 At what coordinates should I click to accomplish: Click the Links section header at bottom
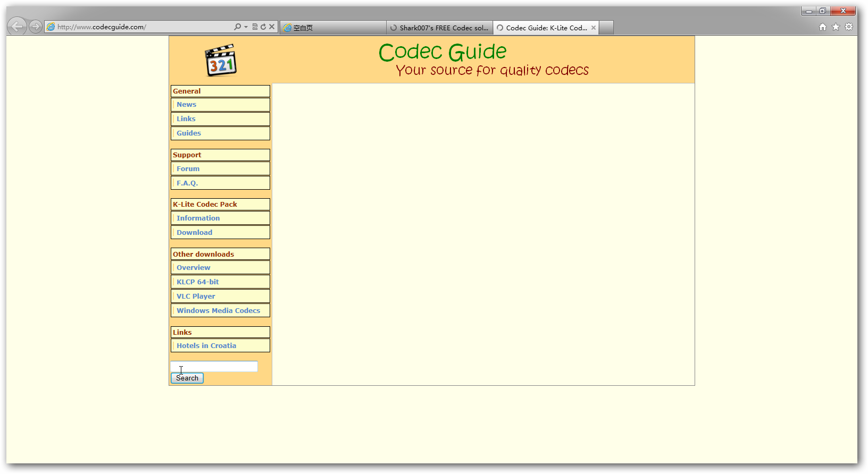pyautogui.click(x=220, y=333)
